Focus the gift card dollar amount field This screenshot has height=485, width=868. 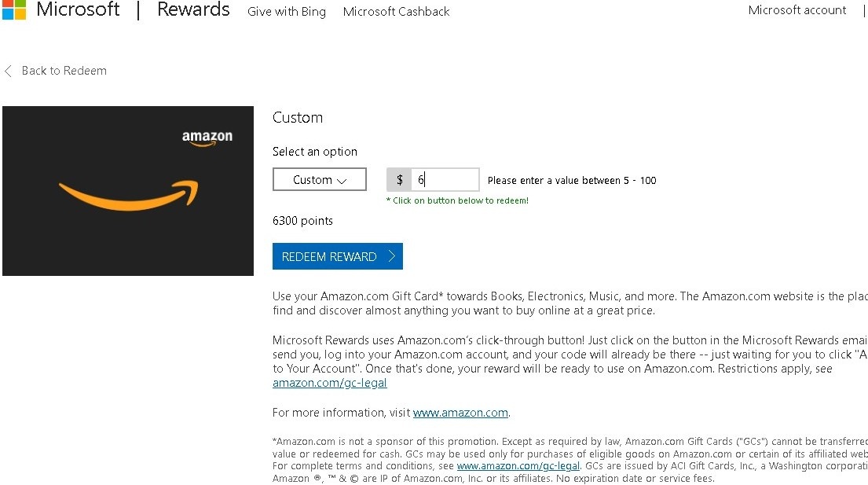[x=445, y=180]
